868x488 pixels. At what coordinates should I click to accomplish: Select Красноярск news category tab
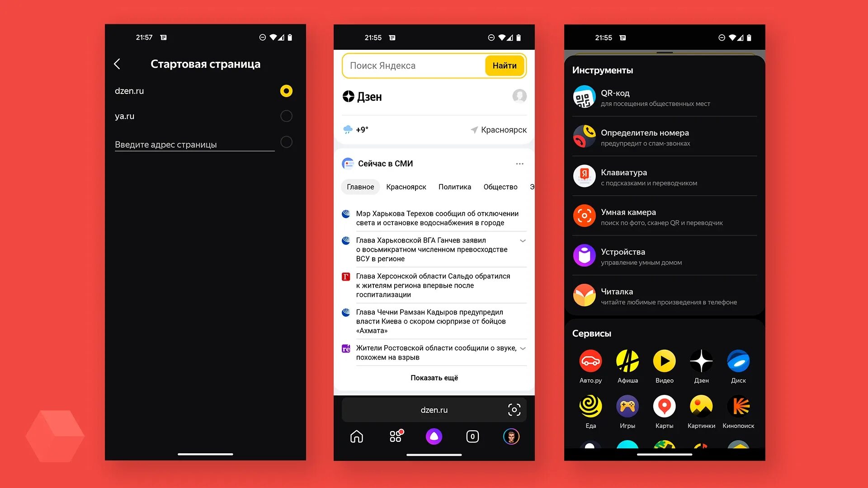point(406,187)
